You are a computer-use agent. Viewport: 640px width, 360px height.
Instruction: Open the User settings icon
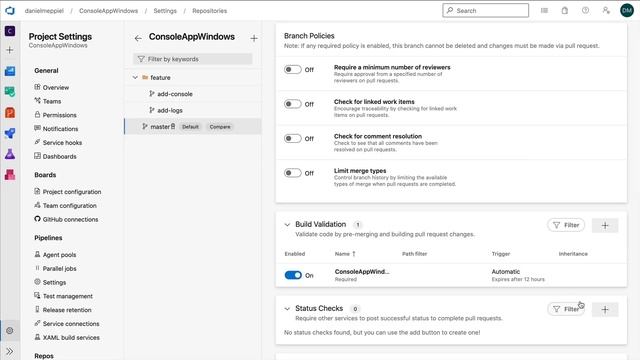pyautogui.click(x=606, y=11)
